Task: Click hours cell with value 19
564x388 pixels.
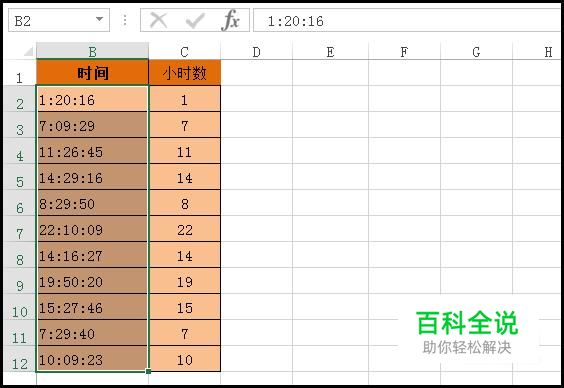Action: (x=185, y=280)
